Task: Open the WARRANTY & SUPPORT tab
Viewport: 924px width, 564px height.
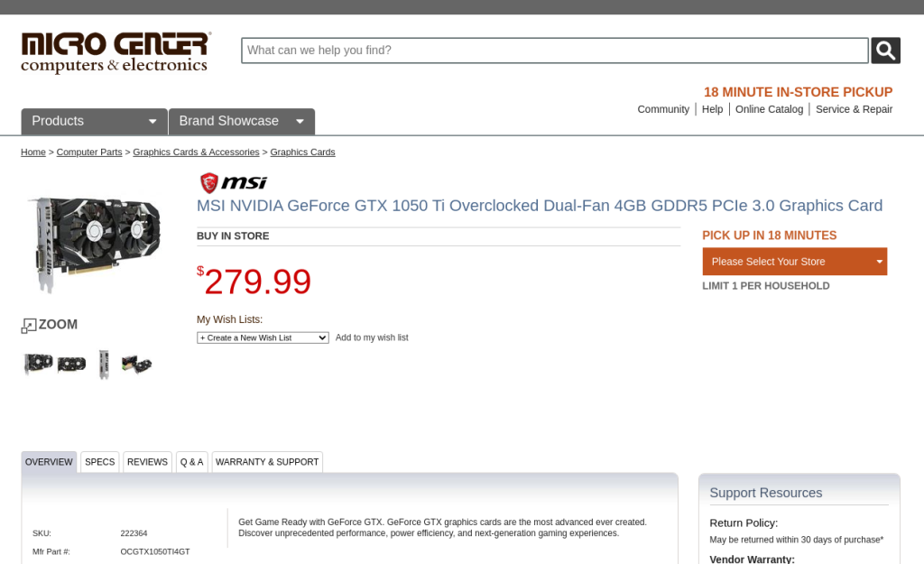Action: coord(267,462)
